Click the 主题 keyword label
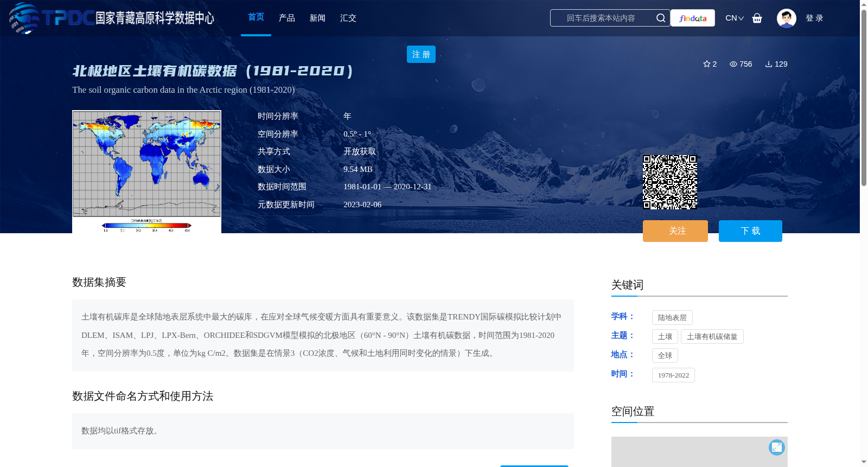868x467 pixels. (622, 335)
